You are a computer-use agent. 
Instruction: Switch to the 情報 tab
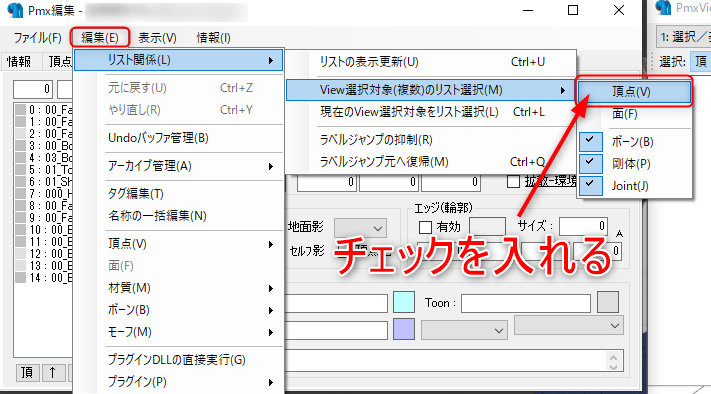point(19,62)
